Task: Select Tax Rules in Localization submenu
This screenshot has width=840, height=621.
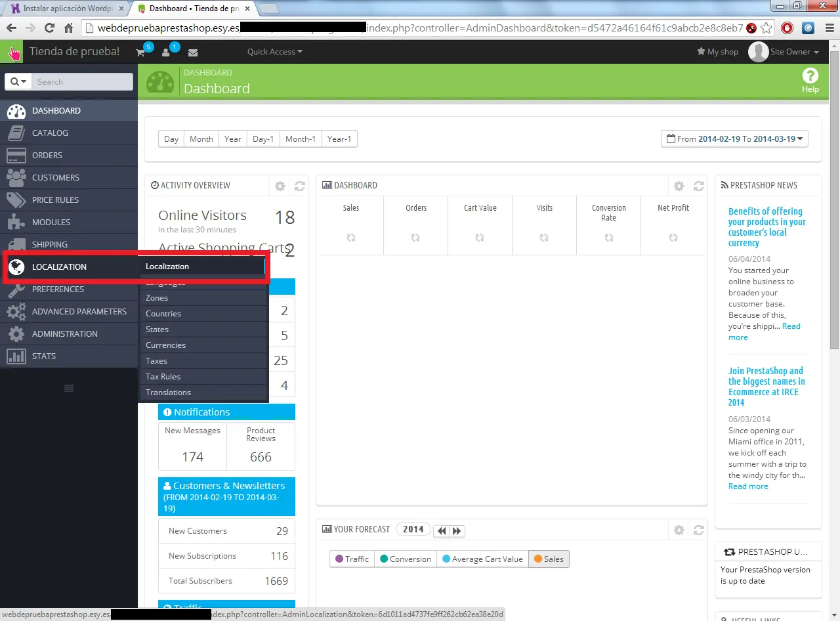Action: (203, 377)
